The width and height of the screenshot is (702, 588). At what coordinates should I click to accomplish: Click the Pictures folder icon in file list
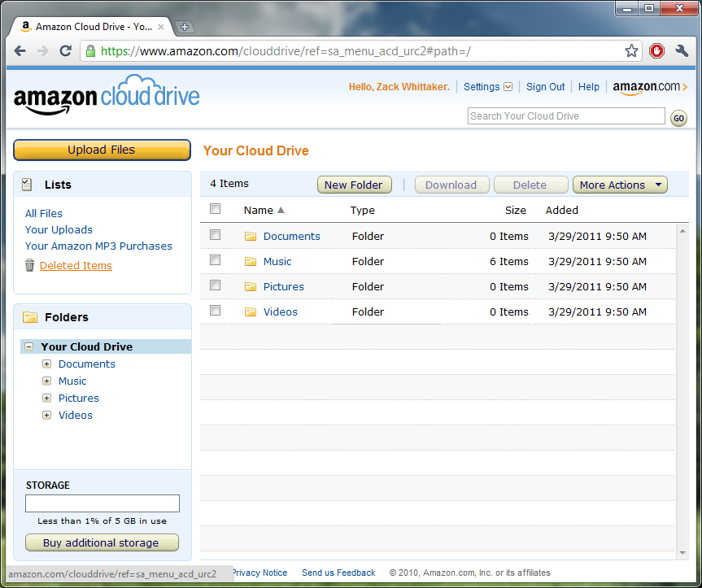click(251, 286)
